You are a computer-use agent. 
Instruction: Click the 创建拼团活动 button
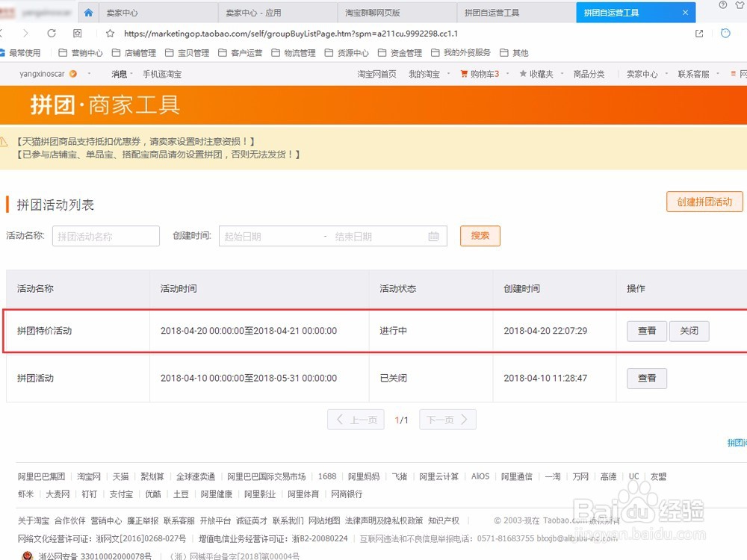click(704, 202)
